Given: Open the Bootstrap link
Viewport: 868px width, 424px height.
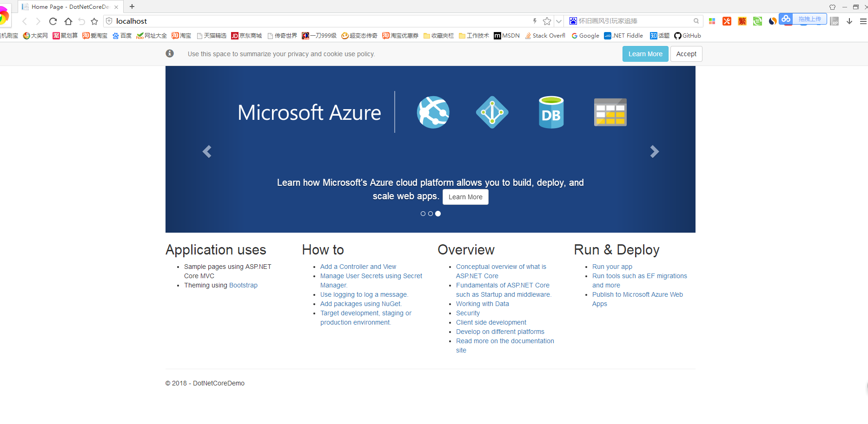Looking at the screenshot, I should [243, 285].
